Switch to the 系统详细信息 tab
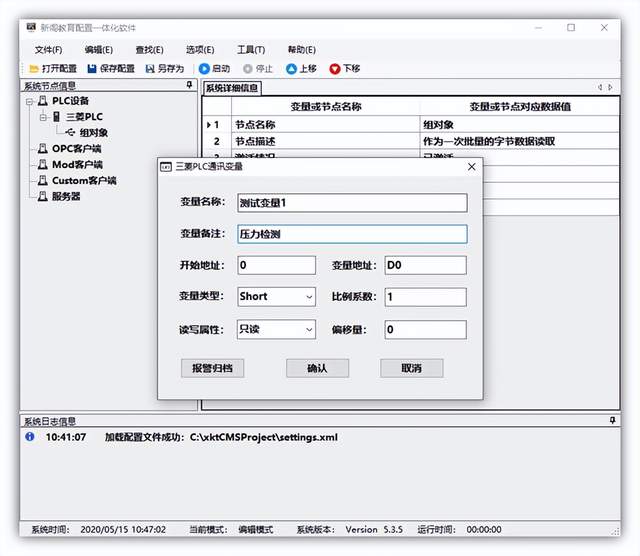The image size is (640, 556). [232, 88]
